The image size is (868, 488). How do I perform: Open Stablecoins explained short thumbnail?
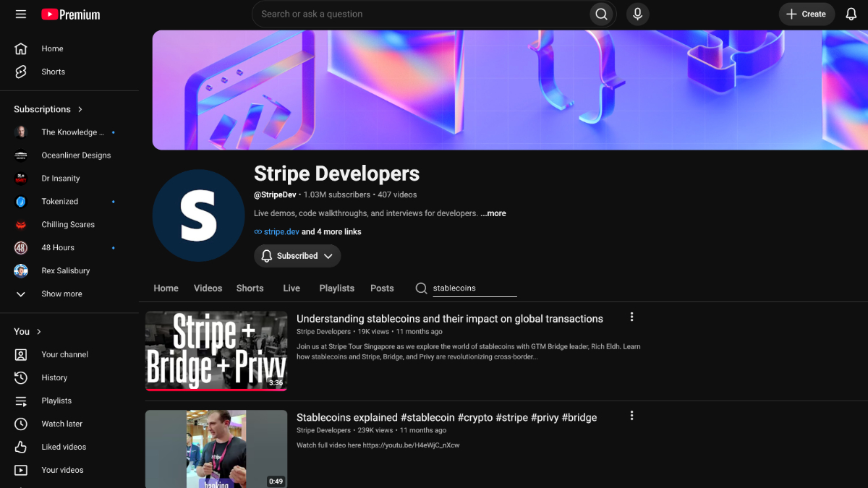[216, 449]
